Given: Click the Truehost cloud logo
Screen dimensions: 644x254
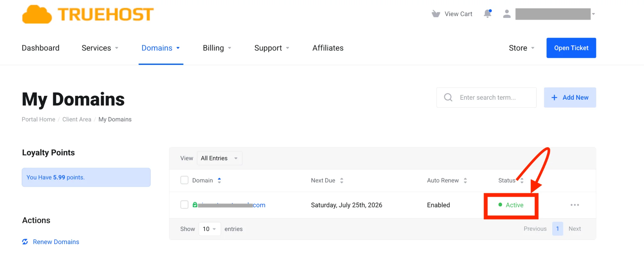Looking at the screenshot, I should [x=88, y=14].
